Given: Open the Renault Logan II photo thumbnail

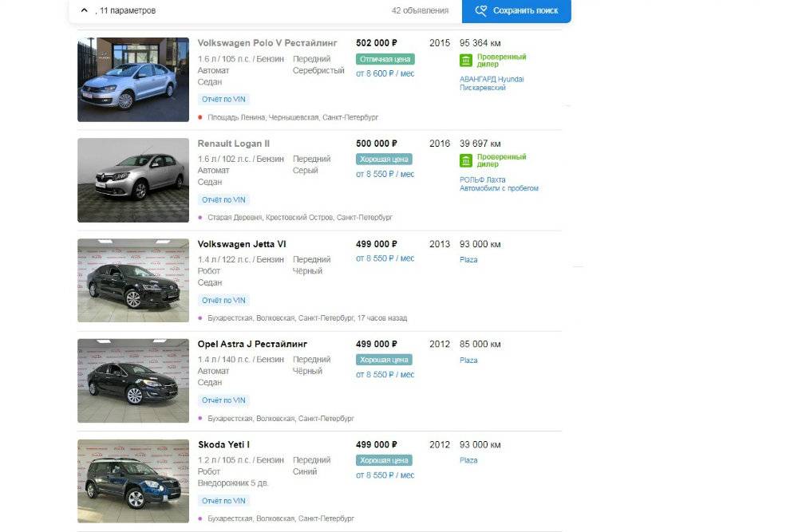Looking at the screenshot, I should [133, 180].
